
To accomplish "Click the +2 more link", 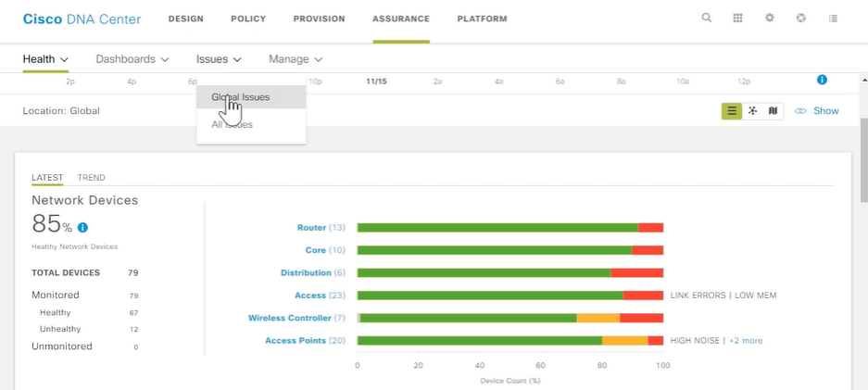I will tap(746, 341).
